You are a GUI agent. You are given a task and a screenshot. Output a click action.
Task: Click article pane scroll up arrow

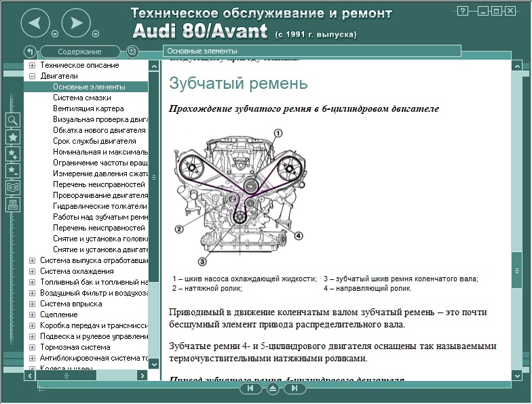click(x=517, y=66)
